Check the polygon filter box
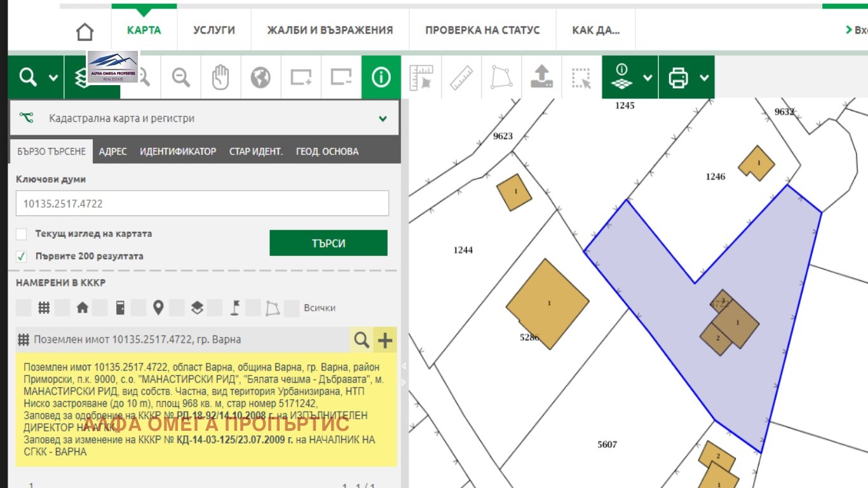 coord(253,308)
